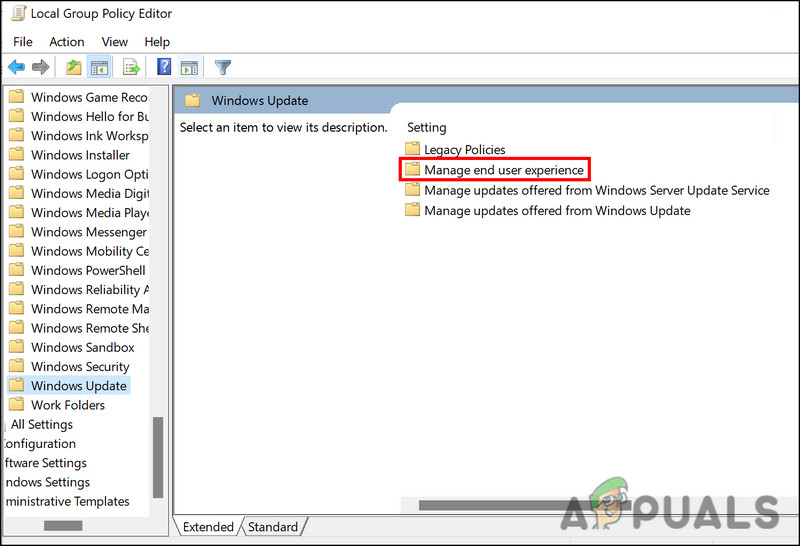Select Administrative Templates tree node
Viewport: 800px width, 546px height.
pos(67,502)
